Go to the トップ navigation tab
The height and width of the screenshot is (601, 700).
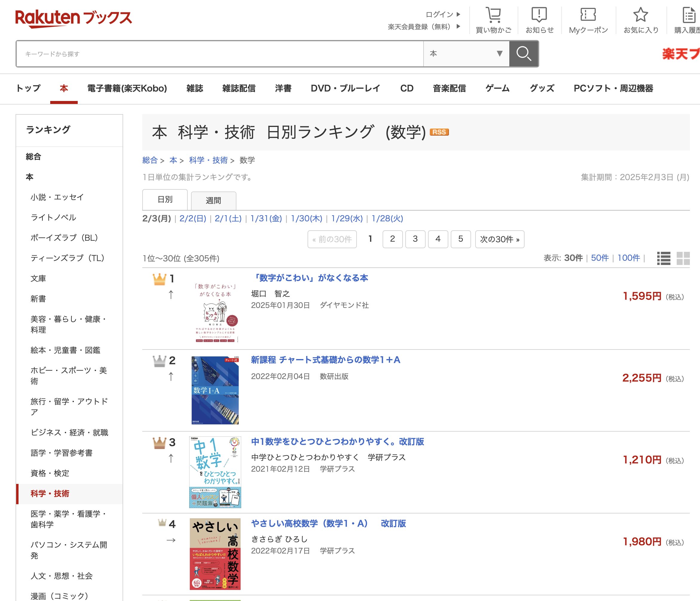(28, 88)
